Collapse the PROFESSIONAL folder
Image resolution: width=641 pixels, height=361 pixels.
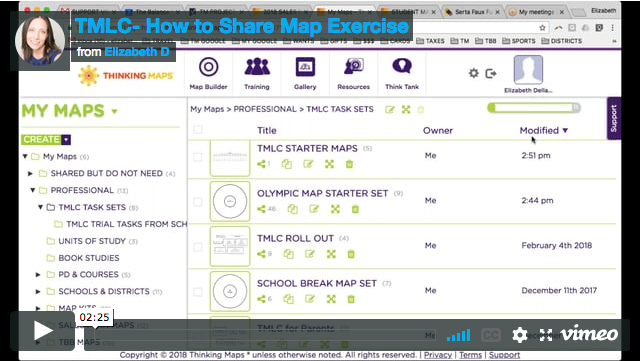(x=33, y=191)
